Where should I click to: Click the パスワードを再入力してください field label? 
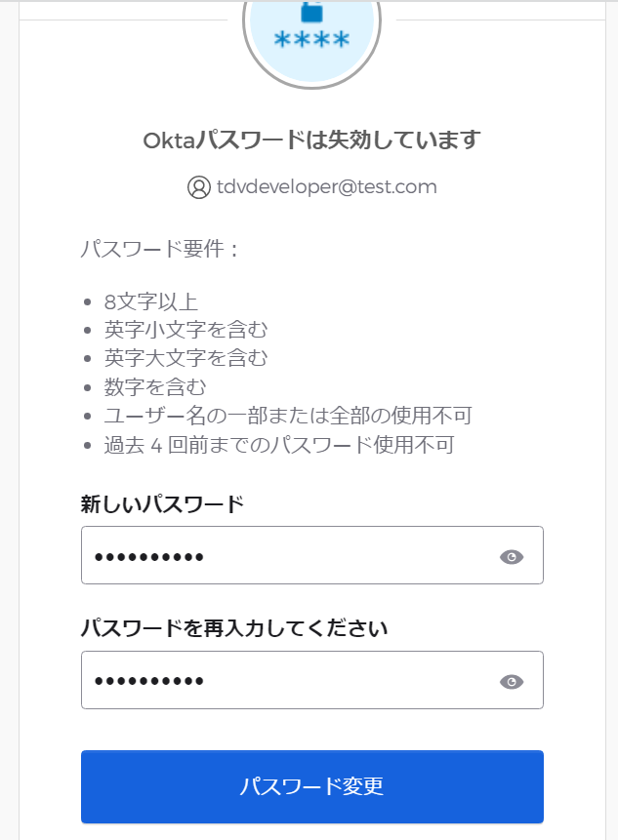coord(233,628)
